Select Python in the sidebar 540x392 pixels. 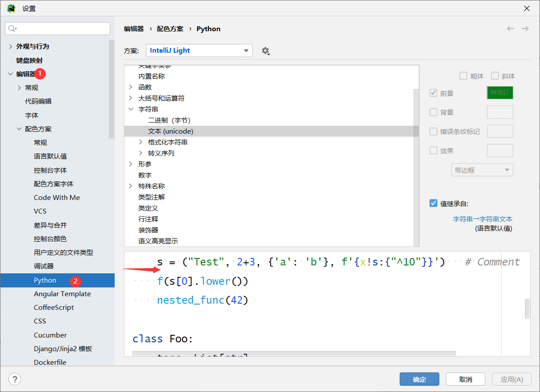[x=58, y=280]
